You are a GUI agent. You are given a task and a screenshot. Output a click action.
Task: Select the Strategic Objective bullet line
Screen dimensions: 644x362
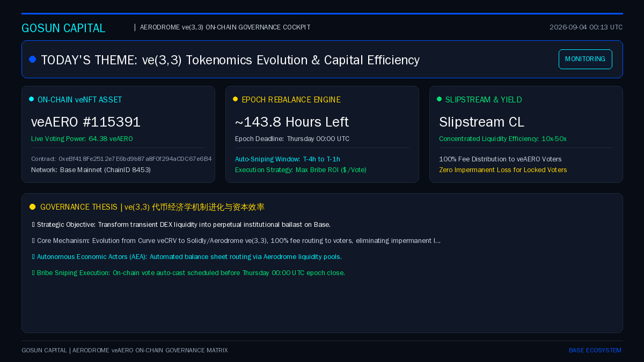point(181,225)
